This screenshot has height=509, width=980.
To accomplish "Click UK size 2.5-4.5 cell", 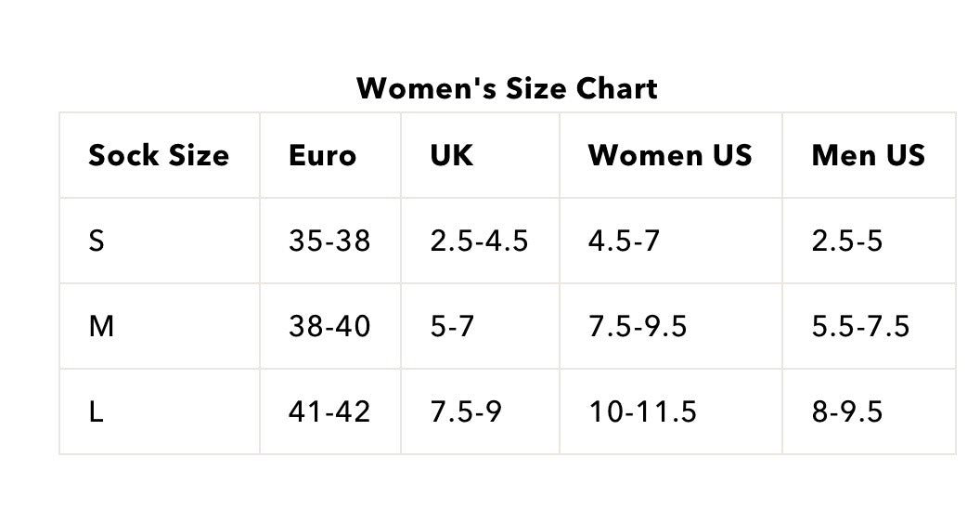I will [479, 241].
